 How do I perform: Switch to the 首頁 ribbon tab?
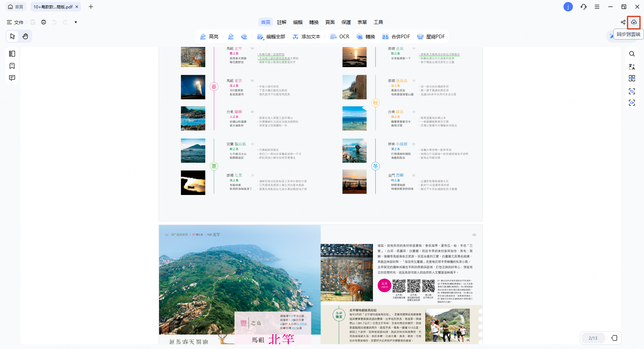pyautogui.click(x=266, y=22)
